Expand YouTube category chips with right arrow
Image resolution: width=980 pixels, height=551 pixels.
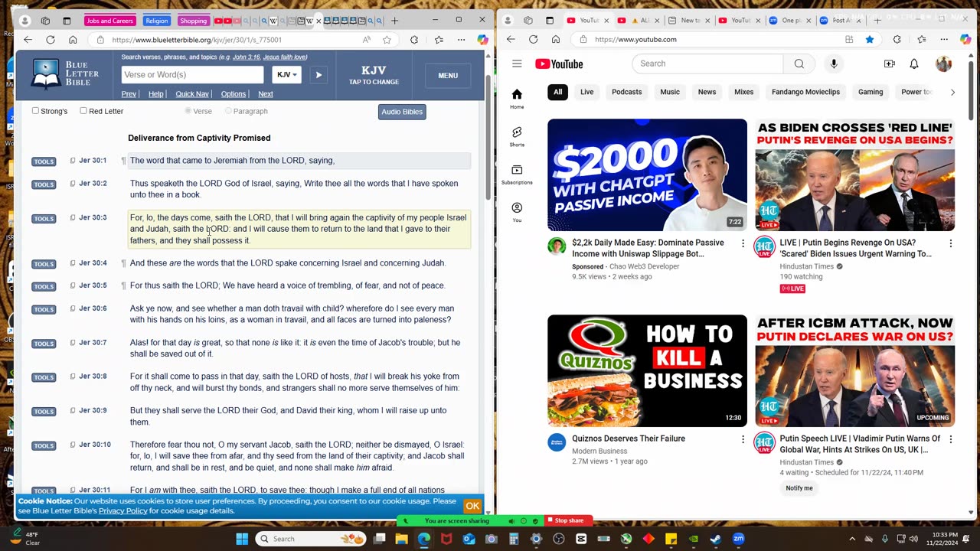[x=952, y=92]
